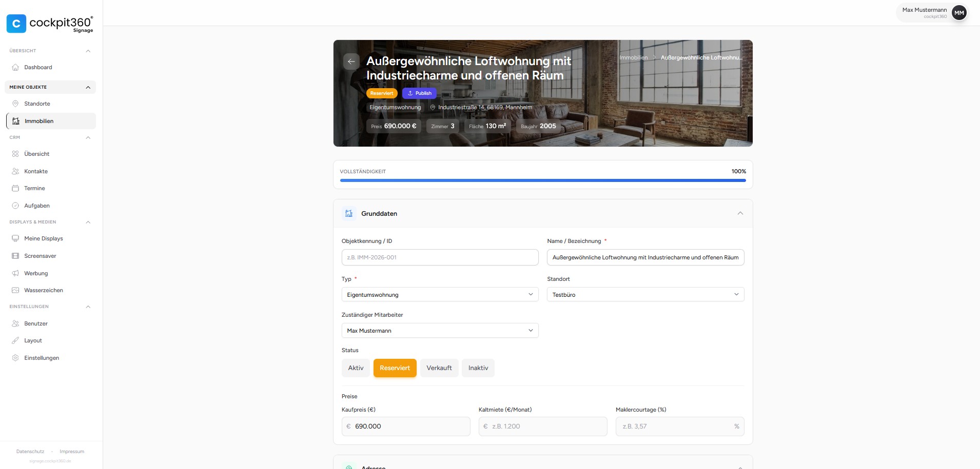Click the Eigentumswohnung tag in header
The image size is (980, 469).
395,107
